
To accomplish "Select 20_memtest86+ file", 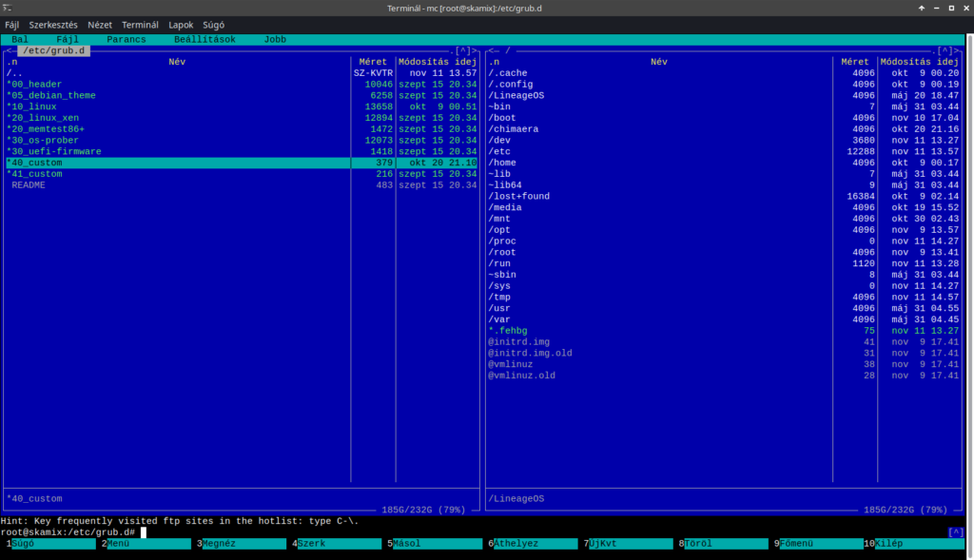I will point(241,129).
